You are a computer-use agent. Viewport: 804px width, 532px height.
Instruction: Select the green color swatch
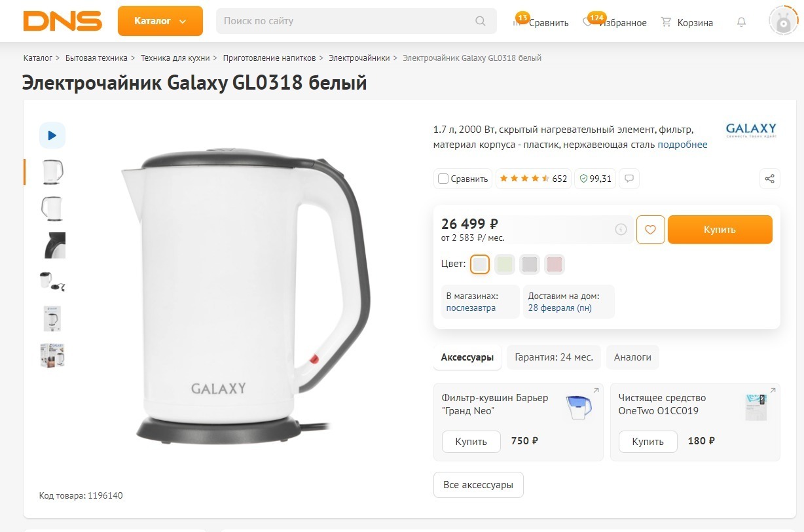point(505,264)
